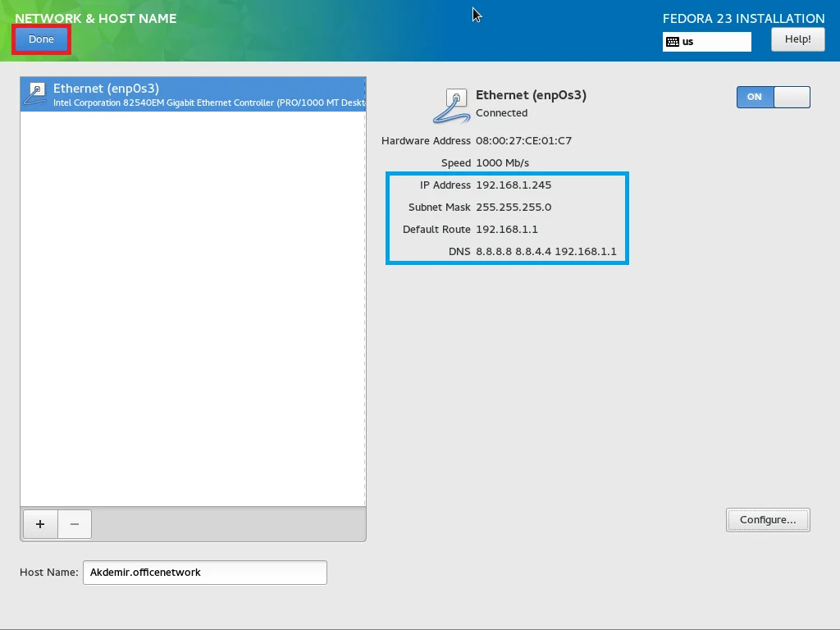This screenshot has height=630, width=840.
Task: Click the NETWORK & HOST NAME title
Action: 95,19
